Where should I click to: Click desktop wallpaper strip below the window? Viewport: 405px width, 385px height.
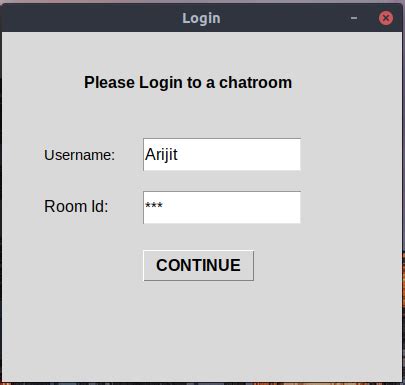200,384
